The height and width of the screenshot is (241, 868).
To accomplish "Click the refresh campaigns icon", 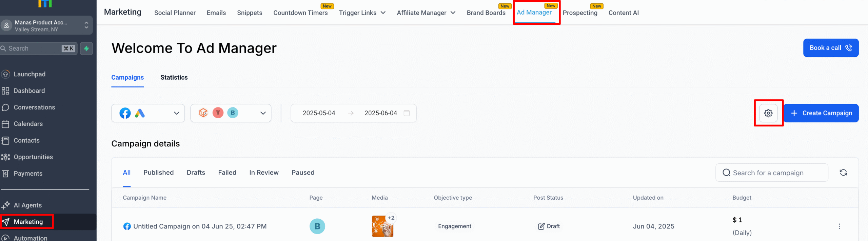I will [843, 173].
